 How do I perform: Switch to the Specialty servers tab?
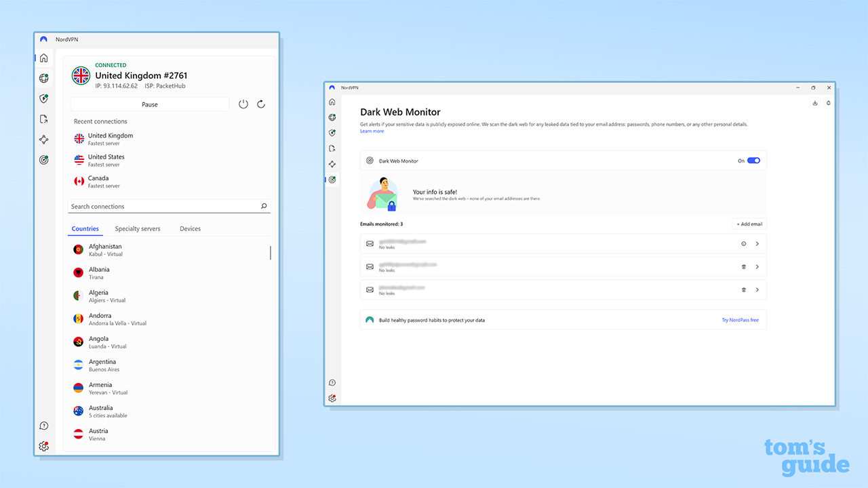(138, 229)
